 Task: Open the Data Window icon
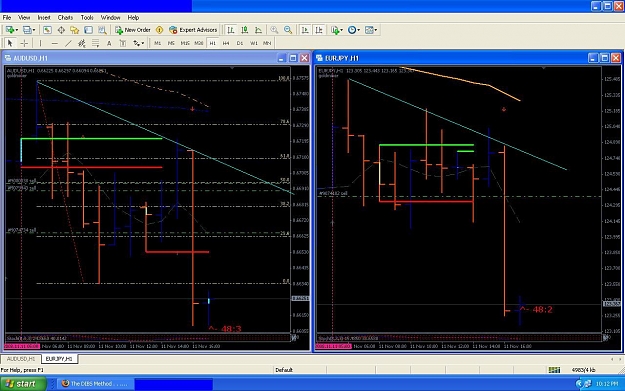click(x=61, y=30)
